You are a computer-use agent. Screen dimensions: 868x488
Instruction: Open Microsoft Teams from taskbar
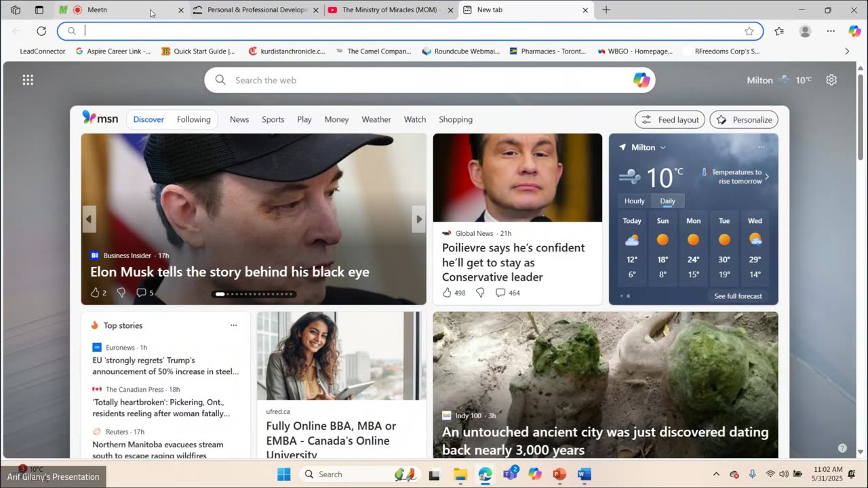click(x=510, y=474)
